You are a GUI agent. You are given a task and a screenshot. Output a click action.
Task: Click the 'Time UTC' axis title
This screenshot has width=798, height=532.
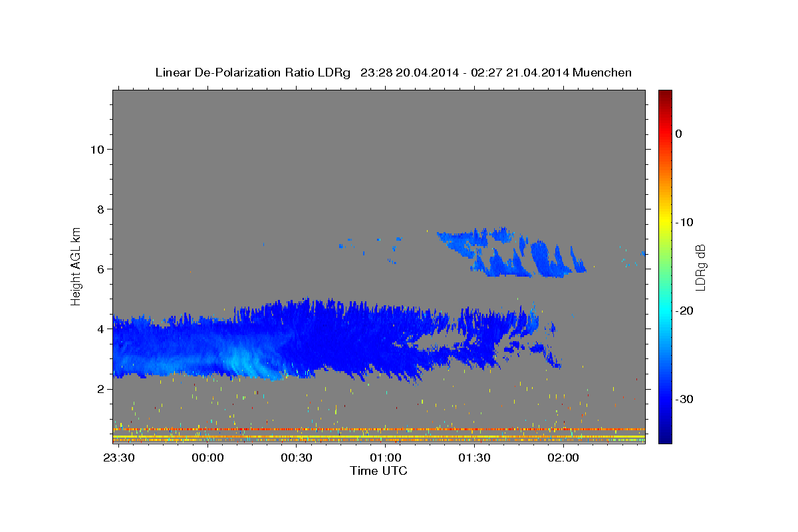pyautogui.click(x=378, y=471)
